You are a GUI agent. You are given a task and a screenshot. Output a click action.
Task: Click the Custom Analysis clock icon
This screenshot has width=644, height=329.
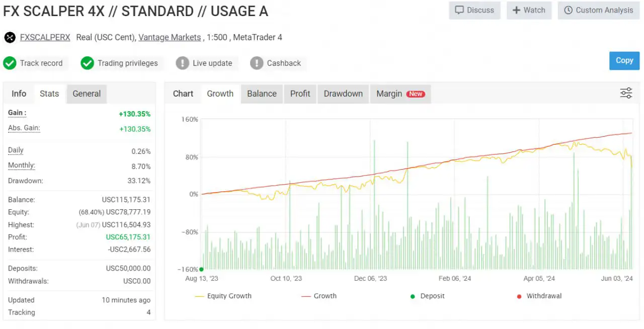pos(568,10)
